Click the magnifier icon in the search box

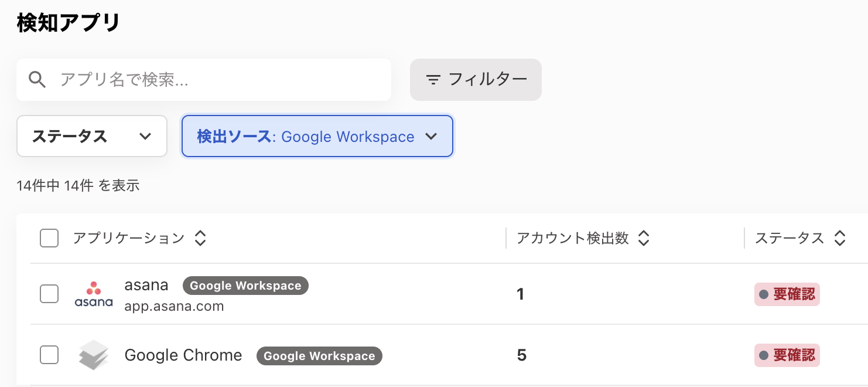pos(37,80)
